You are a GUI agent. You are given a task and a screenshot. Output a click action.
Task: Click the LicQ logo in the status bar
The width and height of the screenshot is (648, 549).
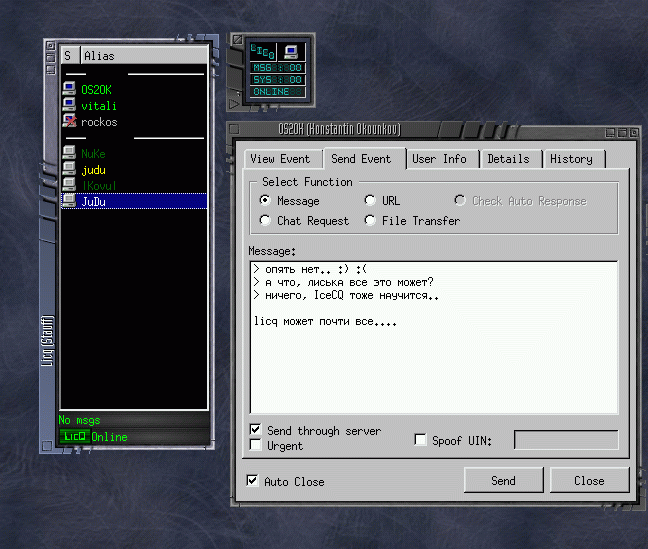pos(75,437)
